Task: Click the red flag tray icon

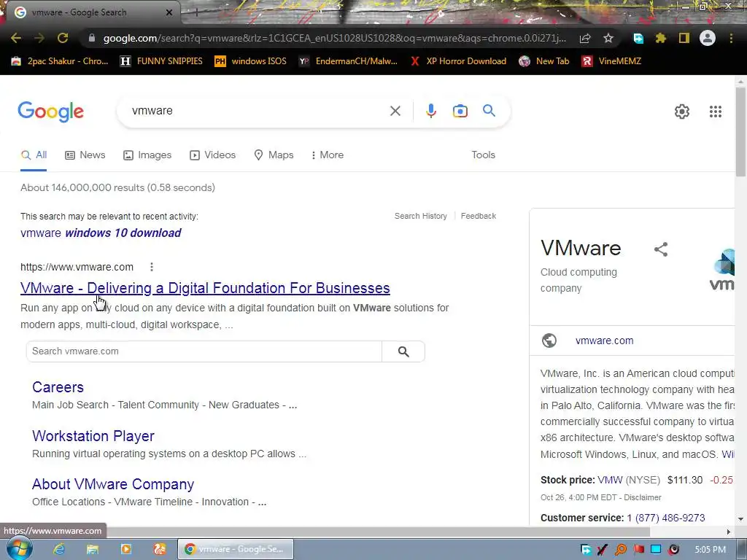Action: [x=639, y=550]
